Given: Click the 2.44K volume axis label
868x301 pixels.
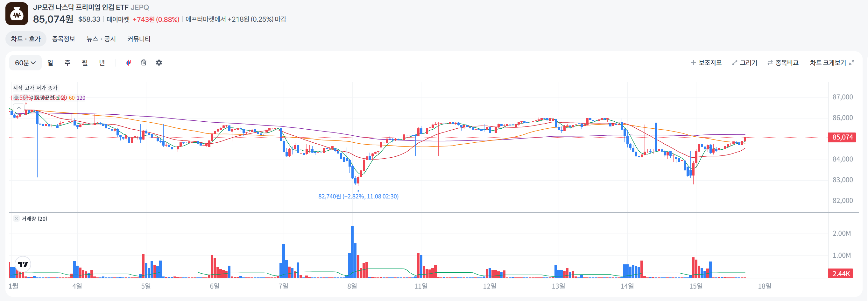Looking at the screenshot, I should 840,273.
